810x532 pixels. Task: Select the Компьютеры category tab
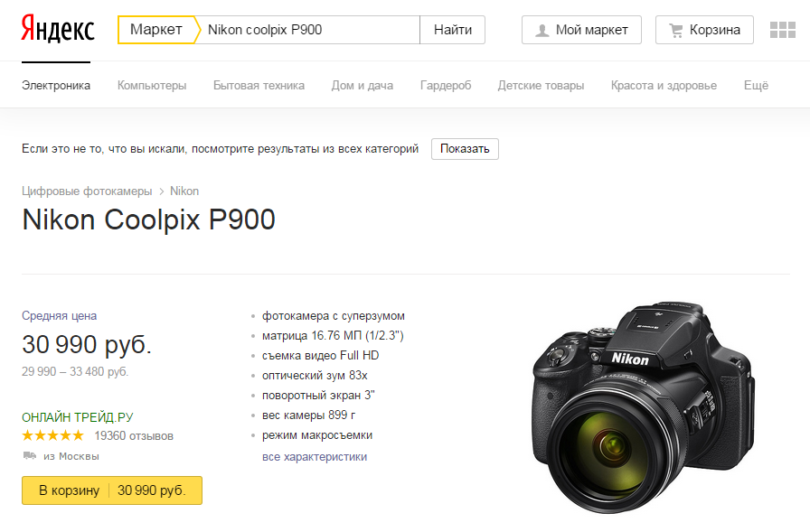(x=152, y=85)
